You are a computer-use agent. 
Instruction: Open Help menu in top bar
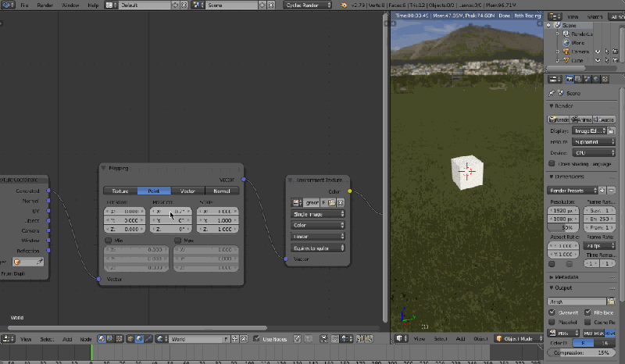(93, 5)
